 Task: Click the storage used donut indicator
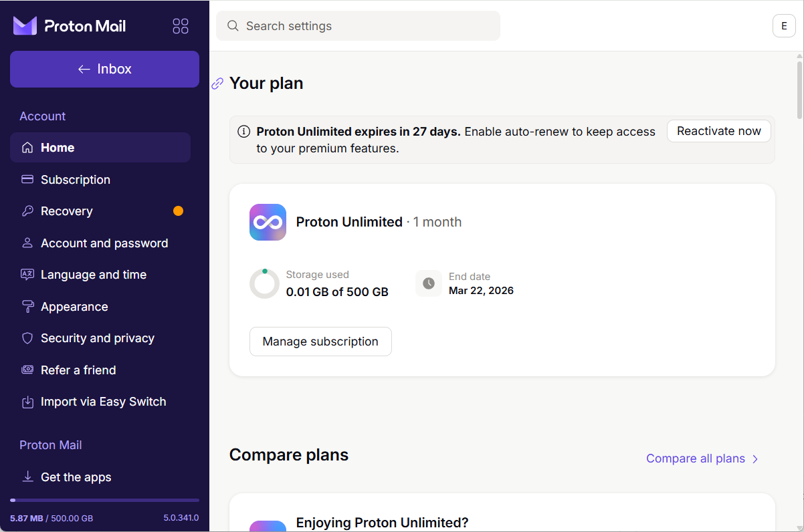264,283
